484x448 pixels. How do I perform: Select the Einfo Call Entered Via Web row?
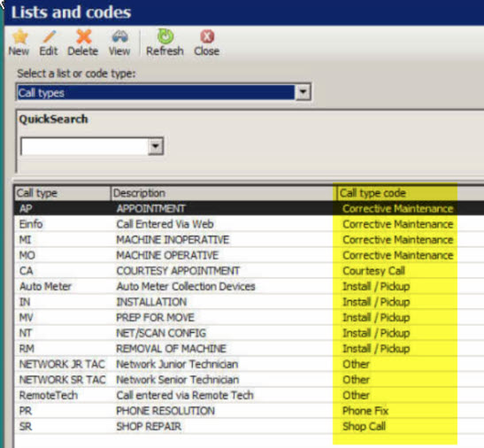coord(249,224)
